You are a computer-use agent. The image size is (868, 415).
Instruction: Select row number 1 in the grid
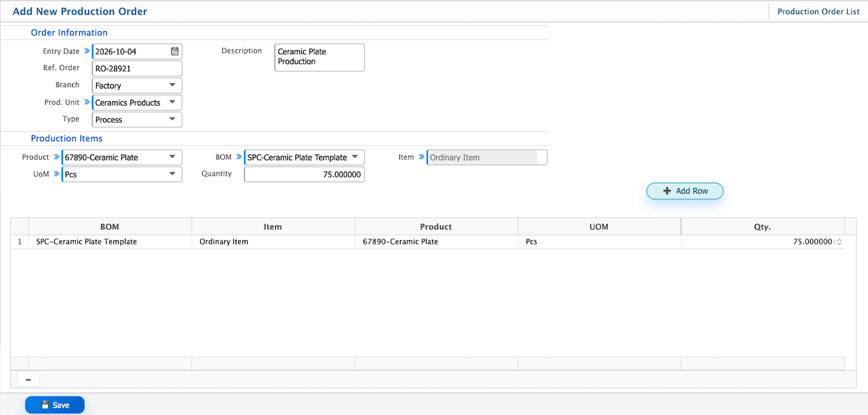(x=20, y=242)
